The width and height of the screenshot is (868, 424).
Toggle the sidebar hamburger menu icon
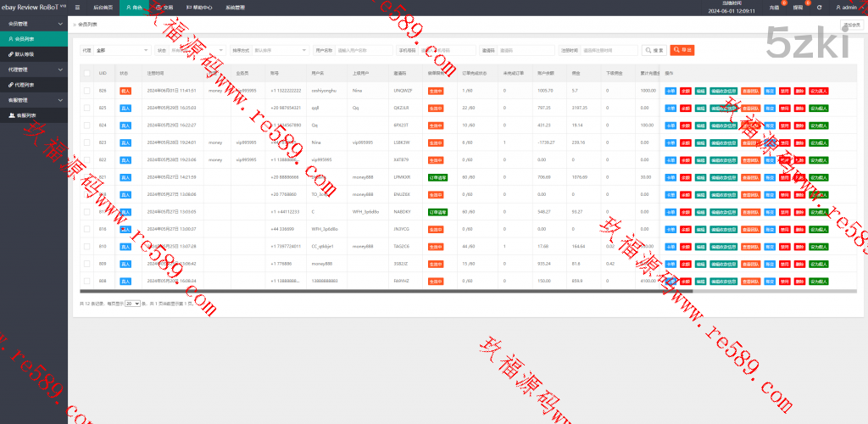click(75, 7)
